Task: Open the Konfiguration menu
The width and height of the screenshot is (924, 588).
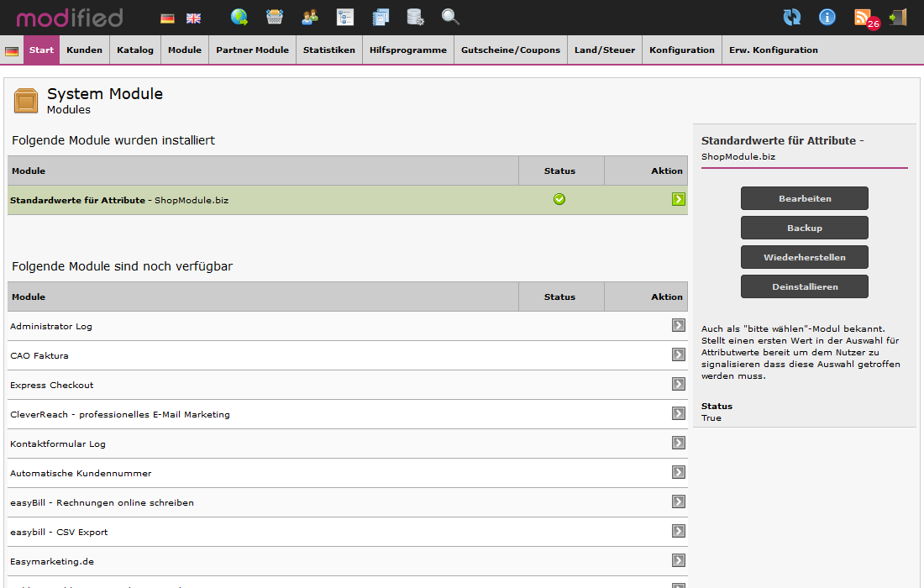Action: click(x=681, y=50)
